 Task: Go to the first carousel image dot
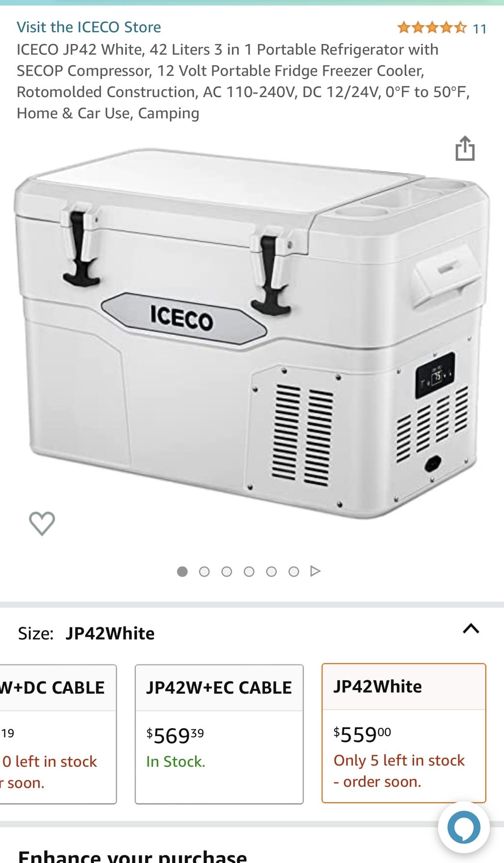click(x=182, y=571)
